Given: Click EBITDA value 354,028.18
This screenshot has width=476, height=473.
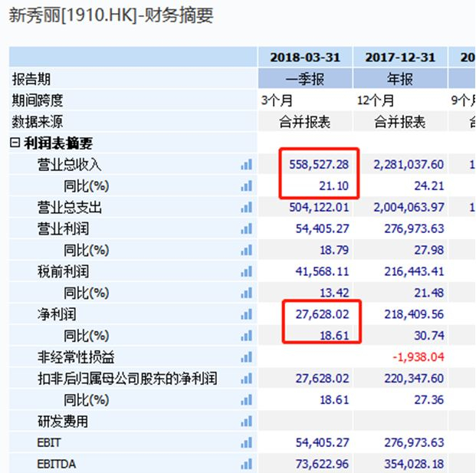Looking at the screenshot, I should [x=414, y=464].
